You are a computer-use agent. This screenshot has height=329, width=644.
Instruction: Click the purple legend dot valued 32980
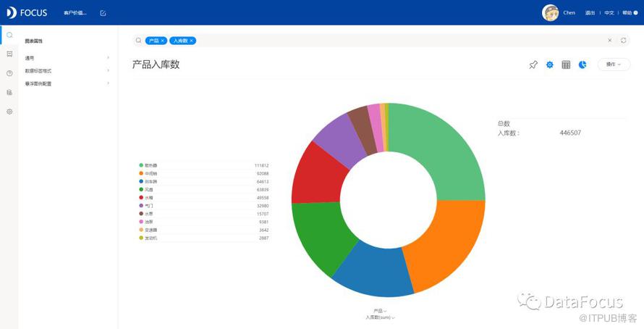point(141,206)
